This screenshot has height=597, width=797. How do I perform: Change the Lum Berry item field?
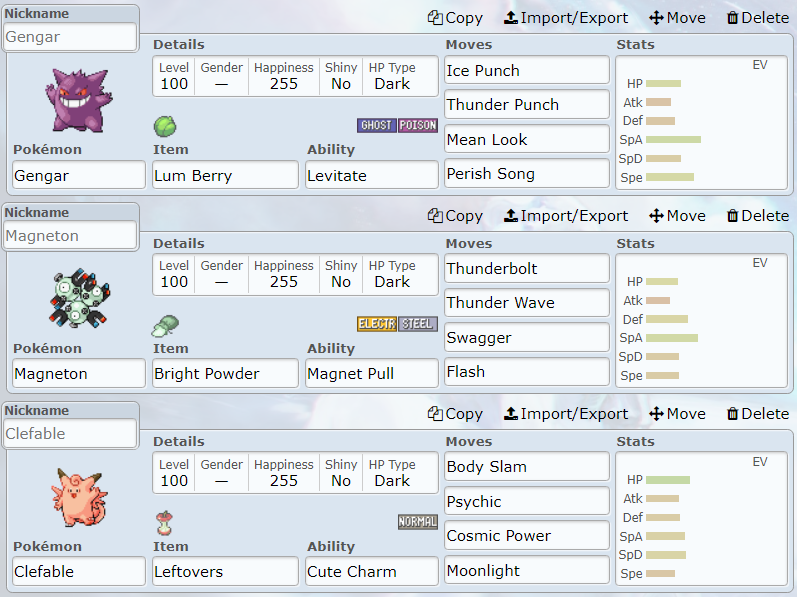point(225,175)
